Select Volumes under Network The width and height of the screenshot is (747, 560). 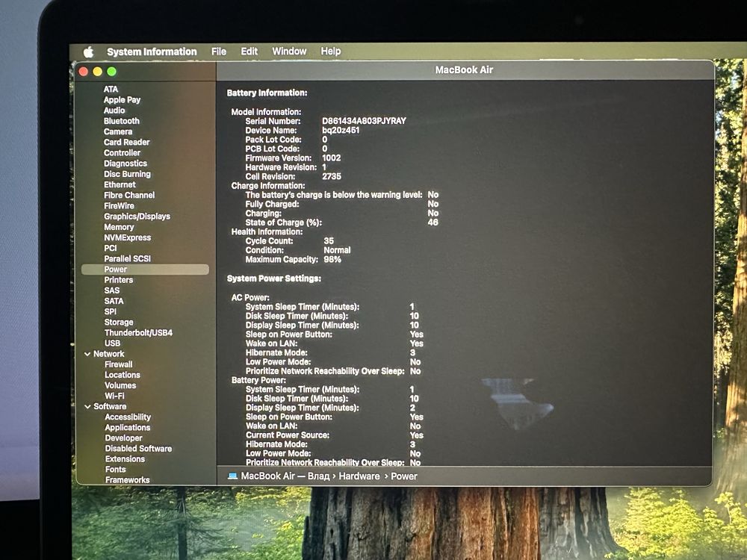tap(120, 385)
